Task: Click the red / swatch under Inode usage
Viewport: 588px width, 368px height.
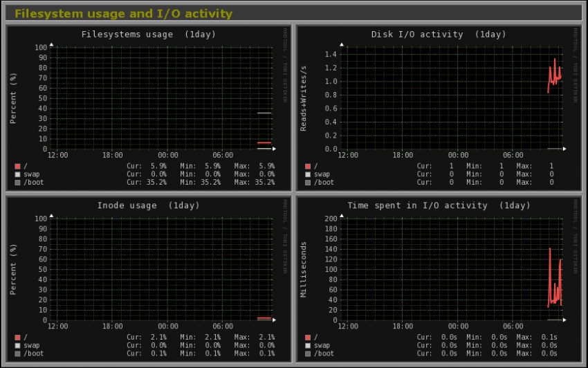Action: pyautogui.click(x=17, y=337)
